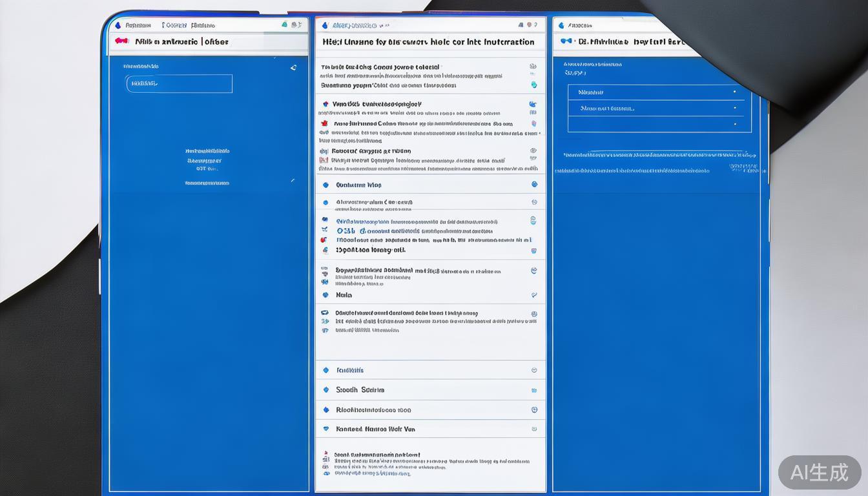Toggle the round indicator right of Qonhatmn Wiep
Screen dimensions: 868x496
[x=534, y=185]
